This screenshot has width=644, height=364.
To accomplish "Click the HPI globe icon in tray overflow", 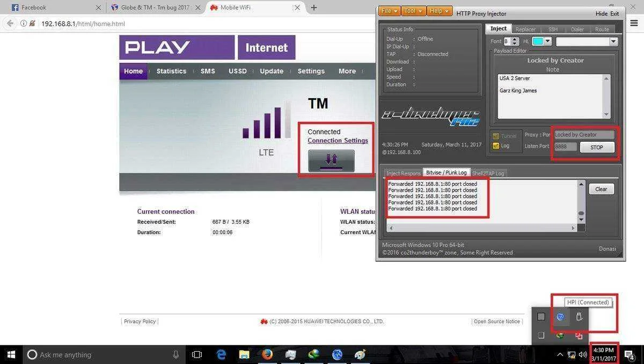I will click(x=560, y=317).
